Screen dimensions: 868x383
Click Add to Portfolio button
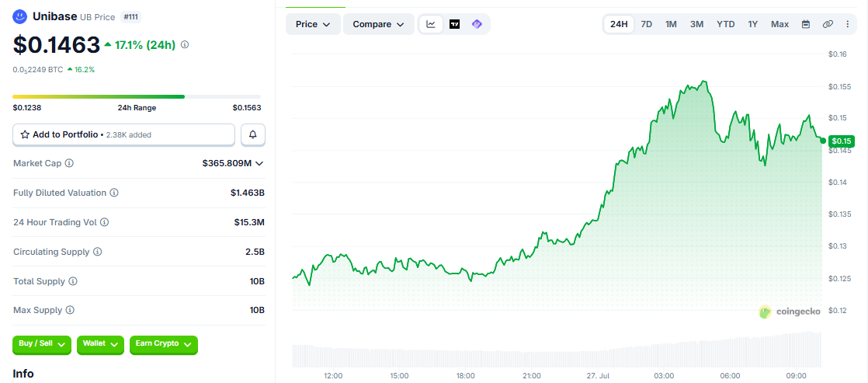click(x=124, y=134)
